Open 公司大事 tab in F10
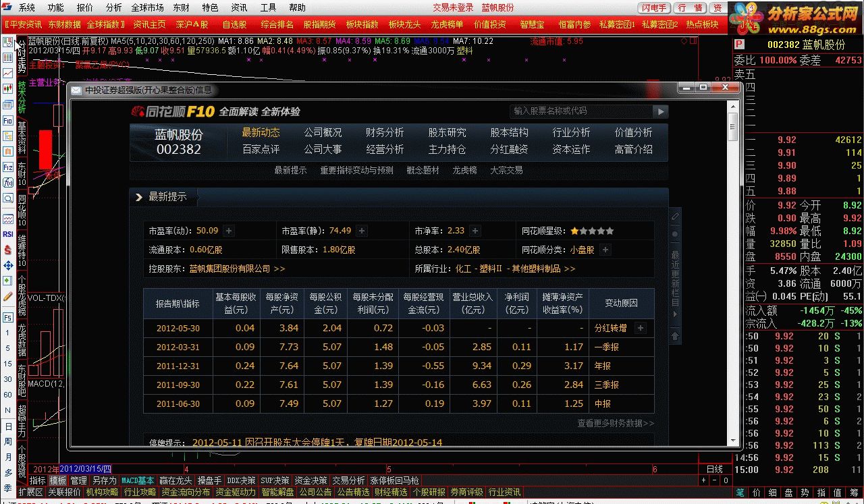This screenshot has width=864, height=504. [323, 149]
